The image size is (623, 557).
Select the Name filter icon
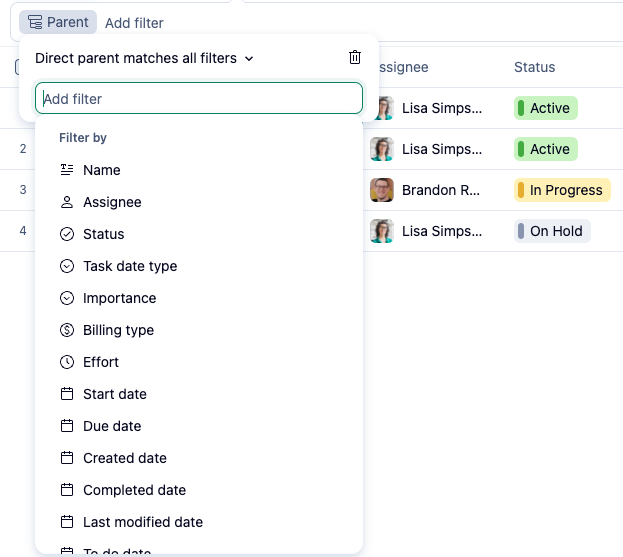pos(67,170)
